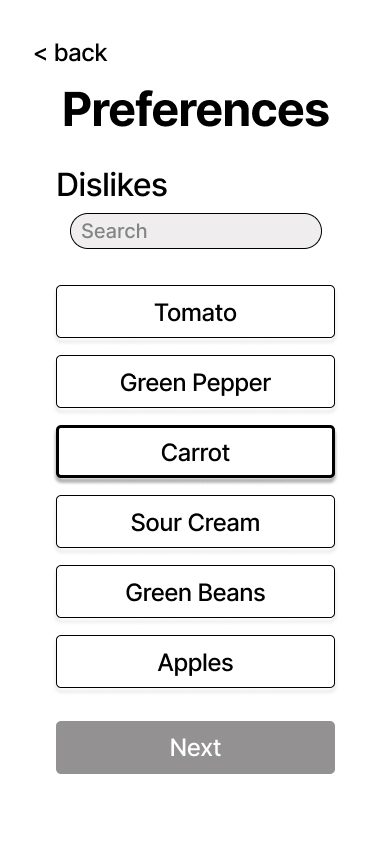Click the Green Beans button

click(x=195, y=592)
